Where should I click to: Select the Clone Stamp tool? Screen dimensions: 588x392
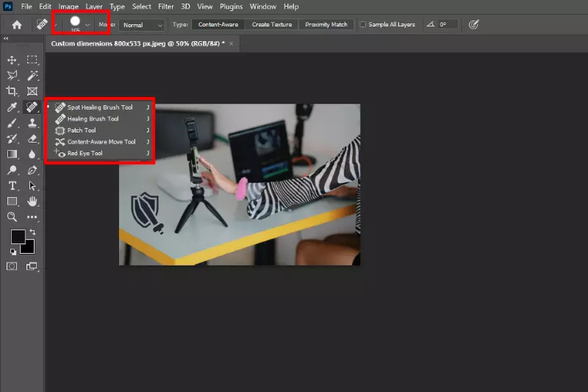click(32, 123)
